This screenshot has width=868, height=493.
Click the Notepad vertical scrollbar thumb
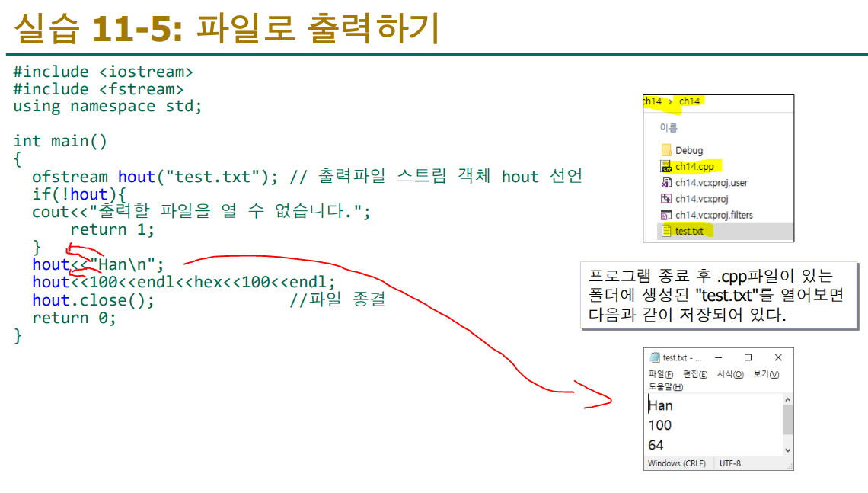click(x=788, y=419)
